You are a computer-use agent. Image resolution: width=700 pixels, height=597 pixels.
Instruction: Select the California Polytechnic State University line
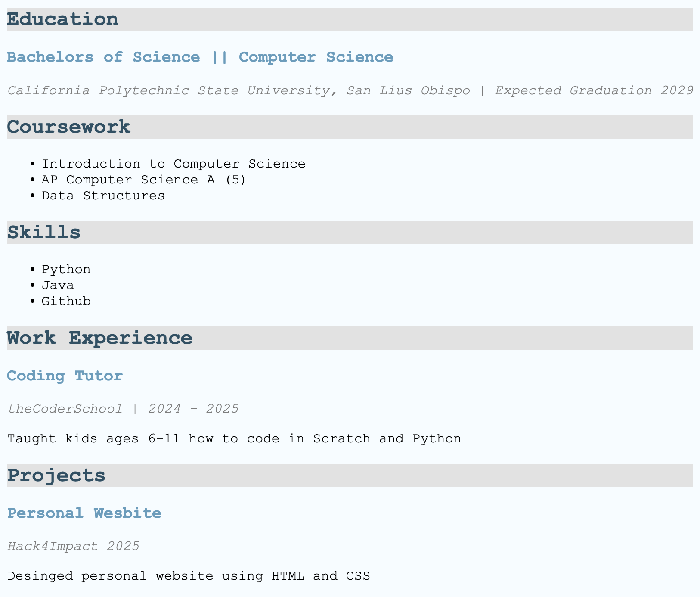coord(238,91)
